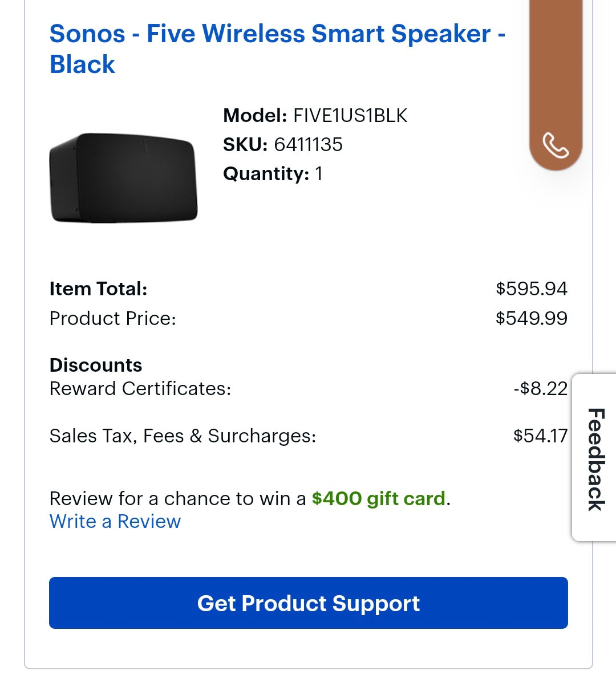616x675 pixels.
Task: Click the sales tax amount $54.17
Action: click(x=540, y=436)
